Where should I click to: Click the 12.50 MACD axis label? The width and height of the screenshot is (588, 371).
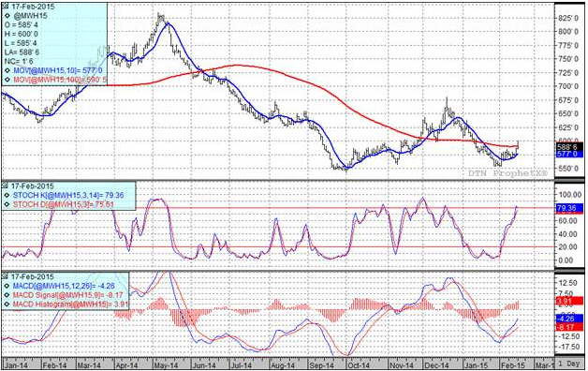(x=568, y=282)
